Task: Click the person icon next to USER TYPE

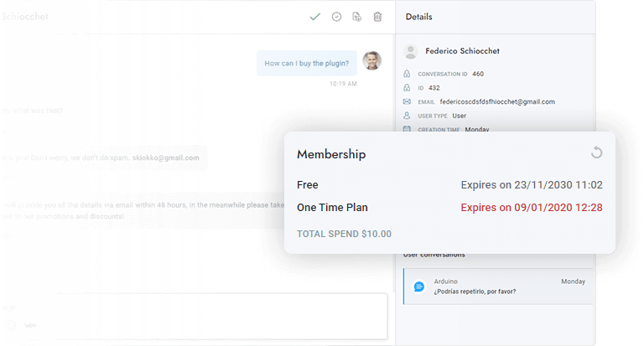Action: pyautogui.click(x=408, y=115)
